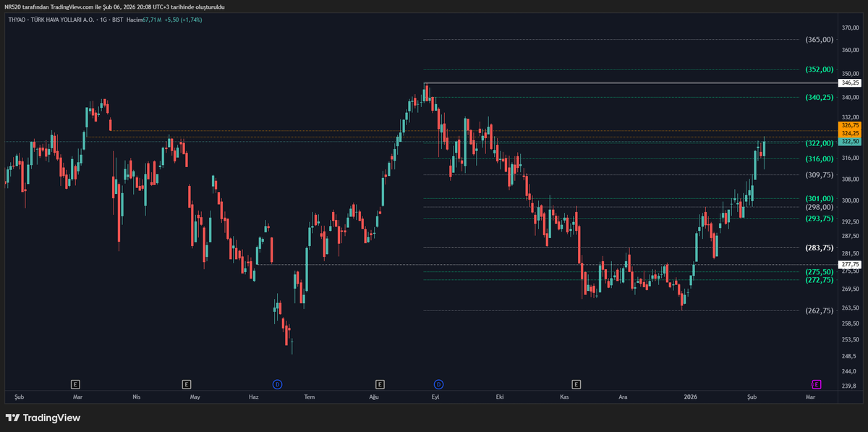Click the 281,50 price scale value
Viewport: 868px width, 432px height.
[850, 254]
